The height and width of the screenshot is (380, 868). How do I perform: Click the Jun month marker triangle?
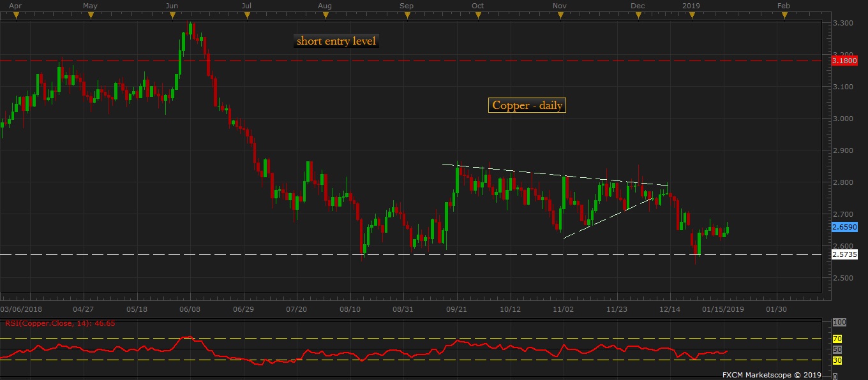171,15
